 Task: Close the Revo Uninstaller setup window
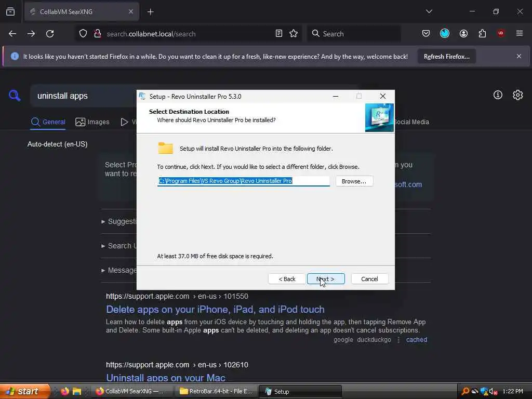click(x=383, y=96)
